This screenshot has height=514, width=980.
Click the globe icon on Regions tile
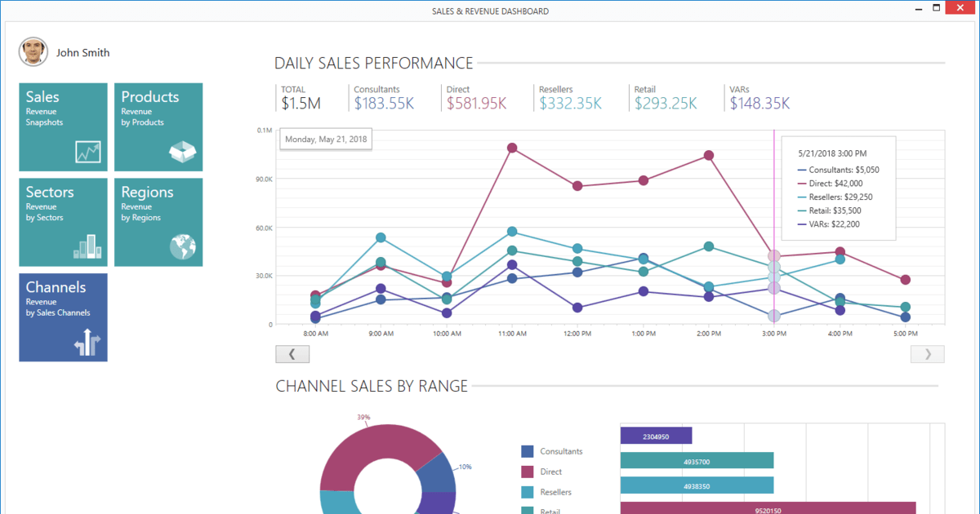click(x=182, y=246)
